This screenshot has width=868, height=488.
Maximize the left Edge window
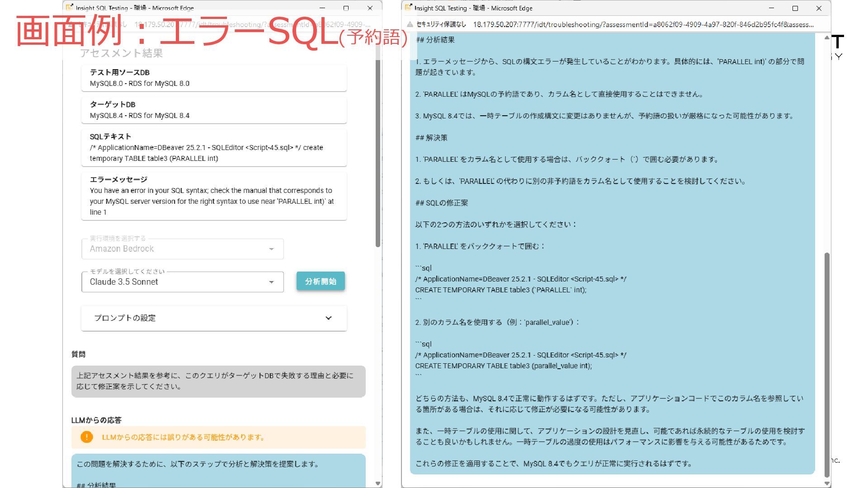coord(346,8)
